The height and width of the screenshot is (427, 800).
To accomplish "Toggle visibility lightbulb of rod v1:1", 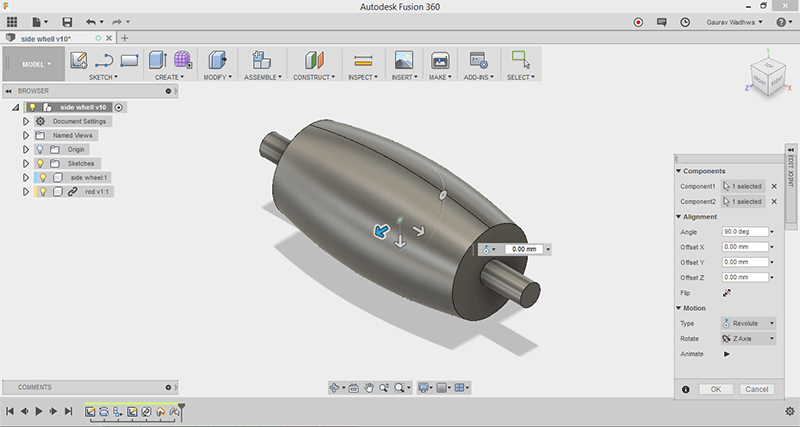I will pos(43,191).
